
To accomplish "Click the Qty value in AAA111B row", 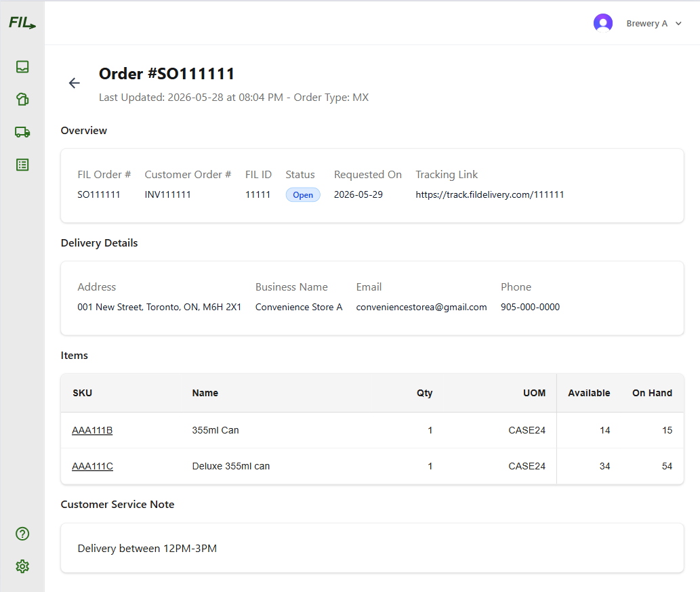I will 430,430.
